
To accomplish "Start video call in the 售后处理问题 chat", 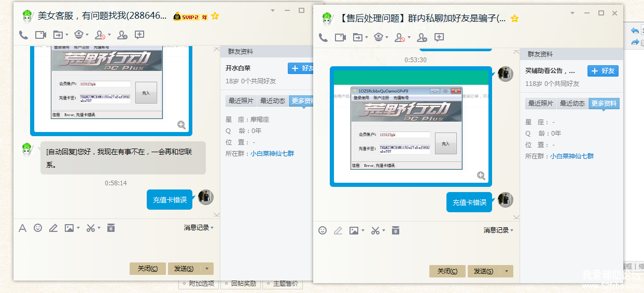I will (x=340, y=37).
